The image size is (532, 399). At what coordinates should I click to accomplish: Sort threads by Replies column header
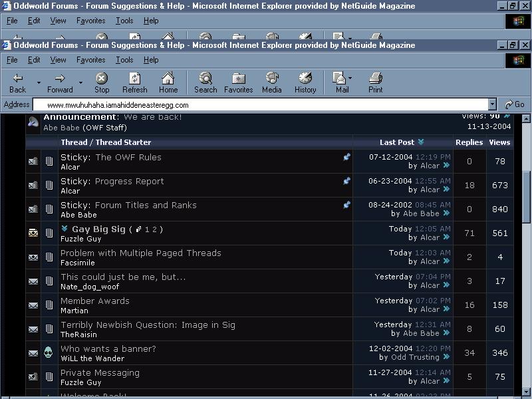pyautogui.click(x=469, y=142)
